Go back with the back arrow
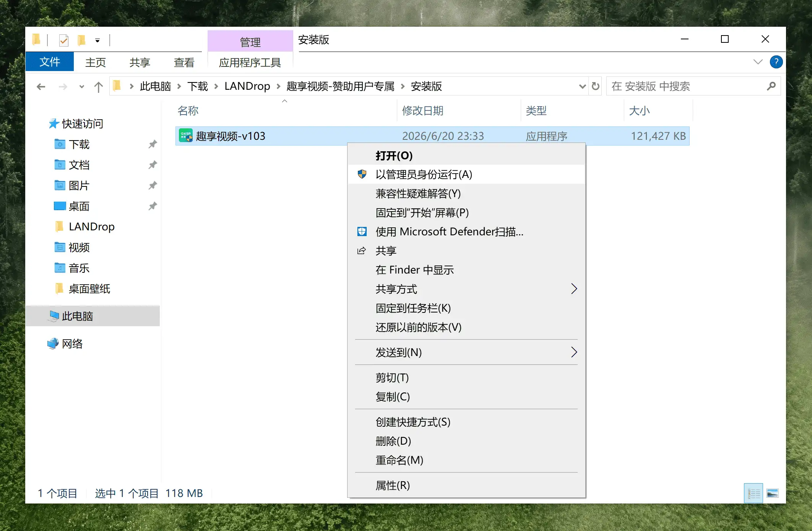This screenshot has width=812, height=531. 41,87
